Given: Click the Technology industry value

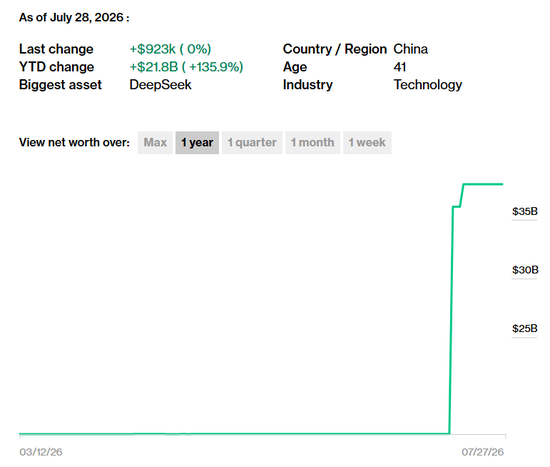Looking at the screenshot, I should [x=428, y=85].
